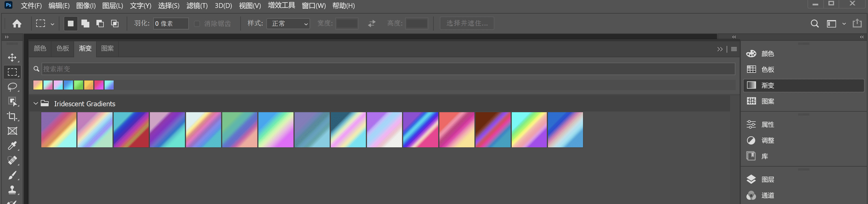This screenshot has height=204, width=868.
Task: Select the Crop tool
Action: coord(12,116)
